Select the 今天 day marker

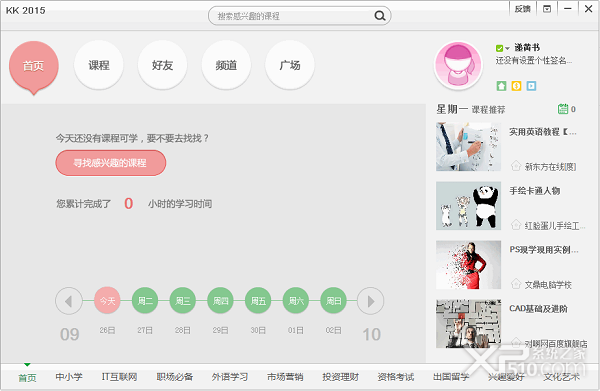click(107, 301)
